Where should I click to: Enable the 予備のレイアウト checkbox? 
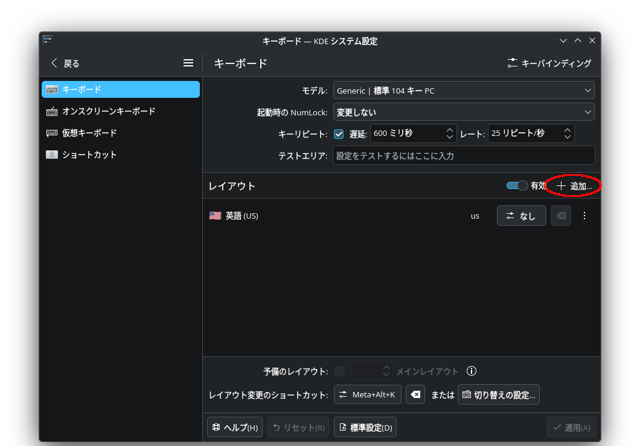(x=339, y=371)
